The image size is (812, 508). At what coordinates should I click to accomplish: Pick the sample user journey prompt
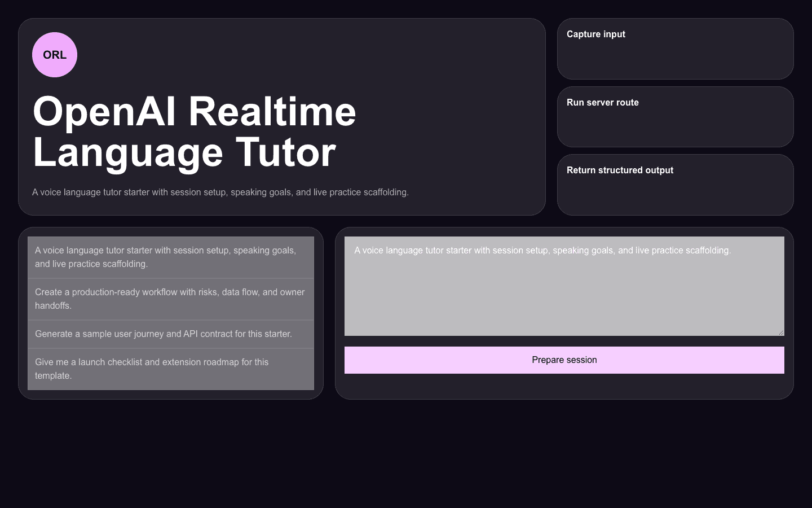(x=171, y=334)
